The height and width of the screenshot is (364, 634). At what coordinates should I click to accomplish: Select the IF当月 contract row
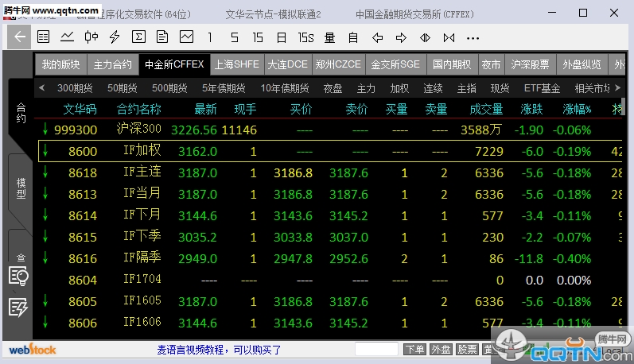[329, 195]
